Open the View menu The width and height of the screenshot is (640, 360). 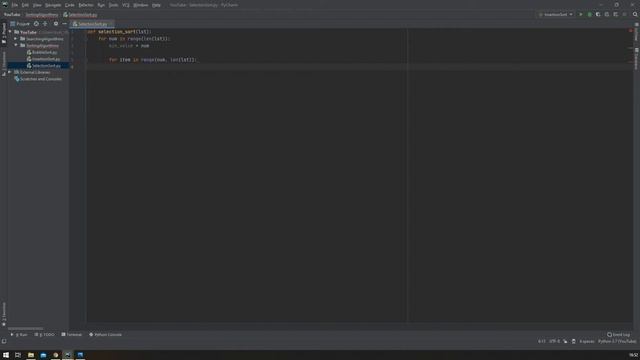click(37, 5)
